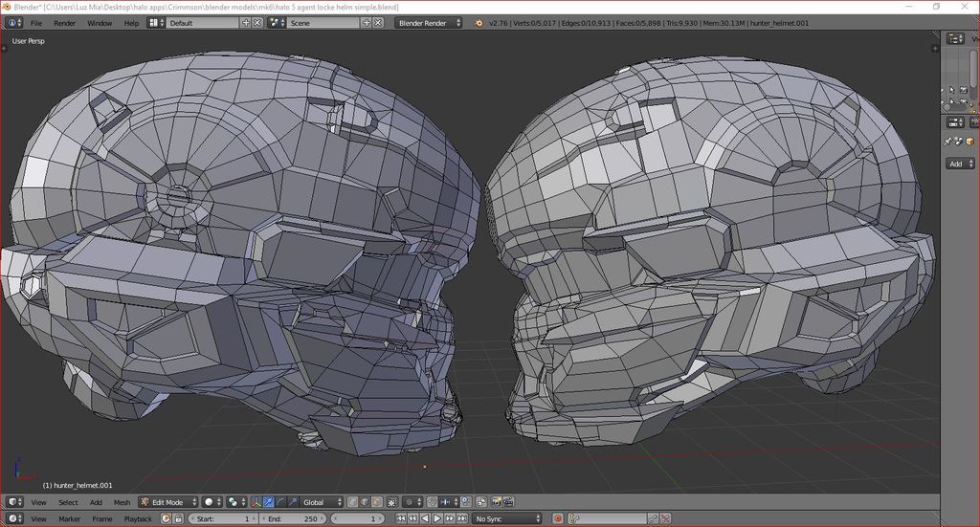
Task: Open the Window menu in the info header
Action: coord(100,23)
